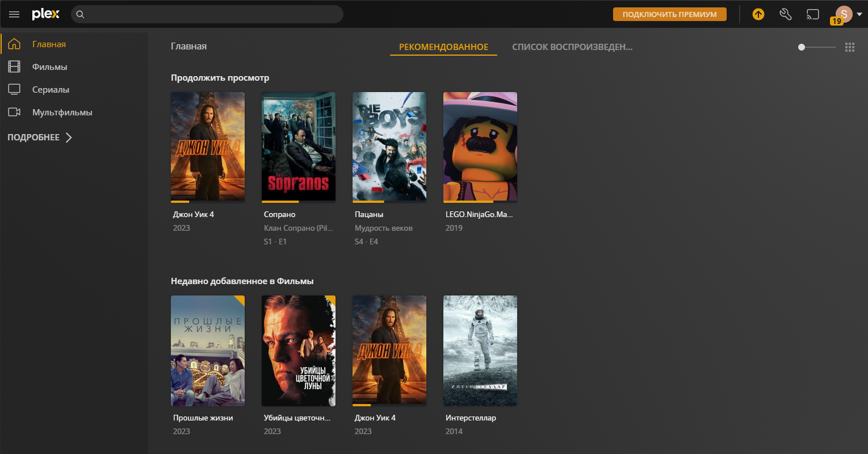
Task: Open Джон Уик 4 poster in Продолжить просмотр
Action: tap(208, 147)
